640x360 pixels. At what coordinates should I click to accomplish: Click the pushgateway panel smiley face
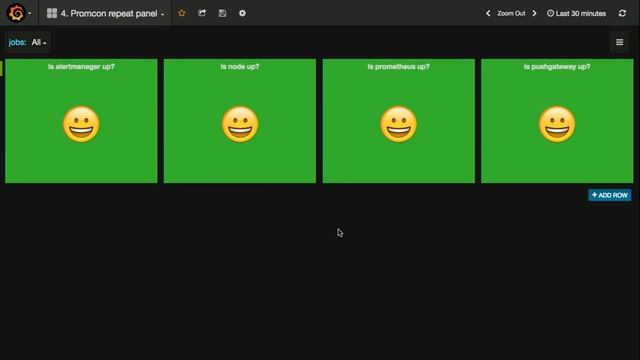pyautogui.click(x=557, y=124)
